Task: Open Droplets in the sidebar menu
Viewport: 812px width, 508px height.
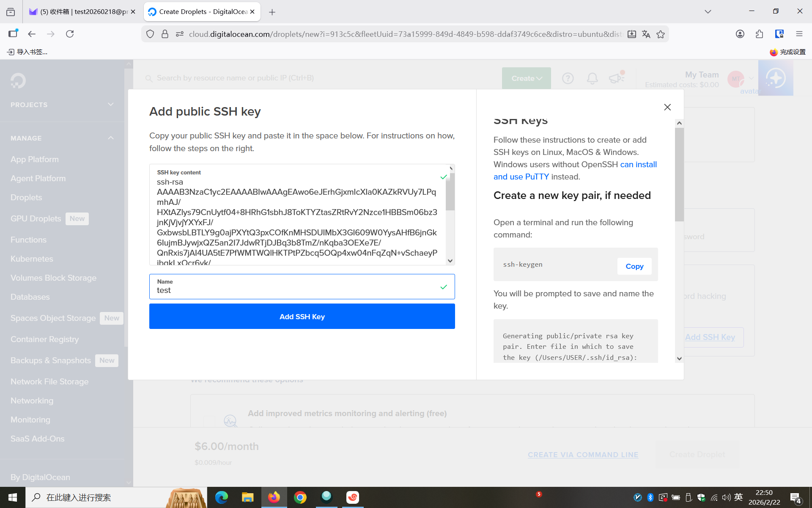Action: pos(26,198)
